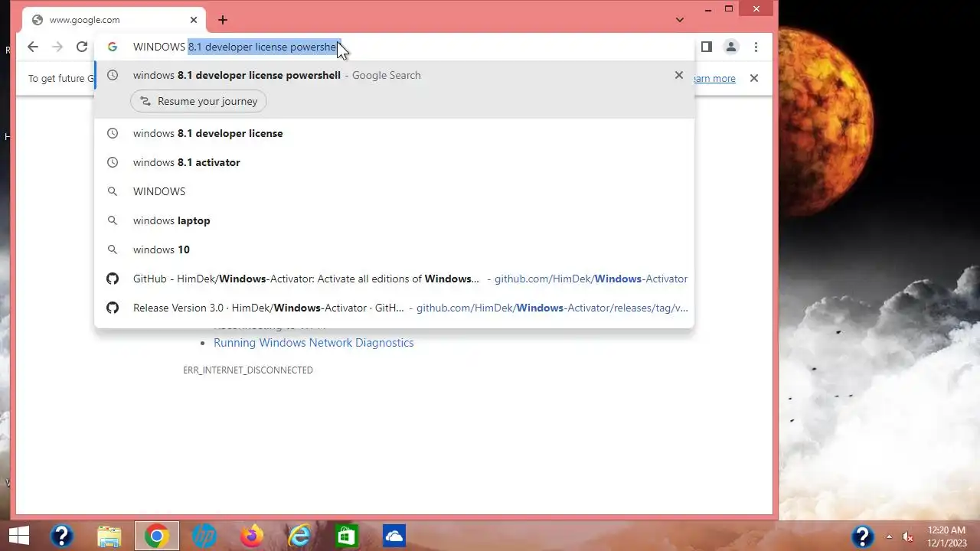Screen dimensions: 980x551
Task: Open the tab search chevron in the title bar
Action: (680, 20)
